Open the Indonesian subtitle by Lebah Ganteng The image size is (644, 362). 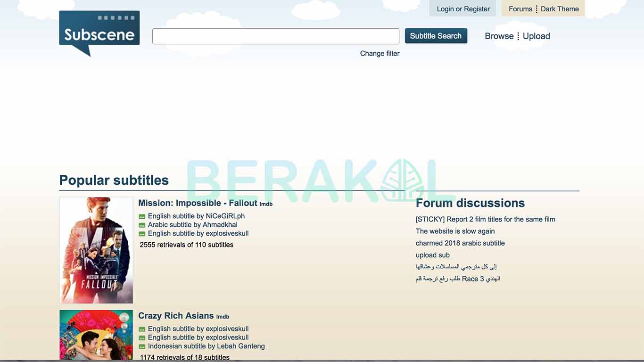pyautogui.click(x=206, y=346)
